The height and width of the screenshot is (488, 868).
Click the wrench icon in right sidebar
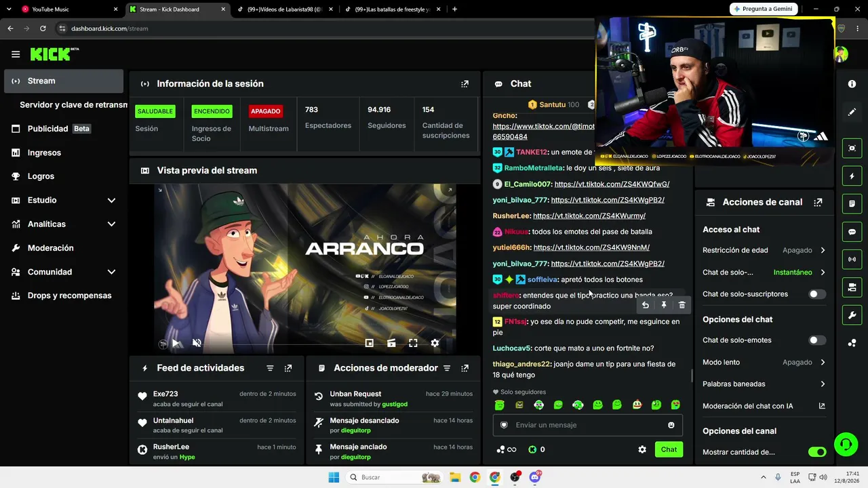pos(852,315)
